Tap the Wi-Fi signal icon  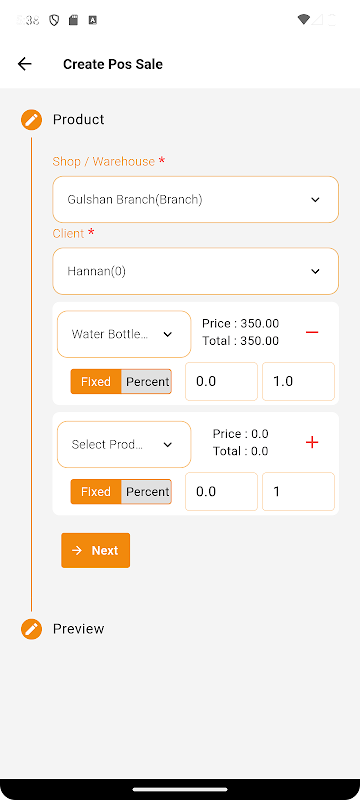pos(304,20)
